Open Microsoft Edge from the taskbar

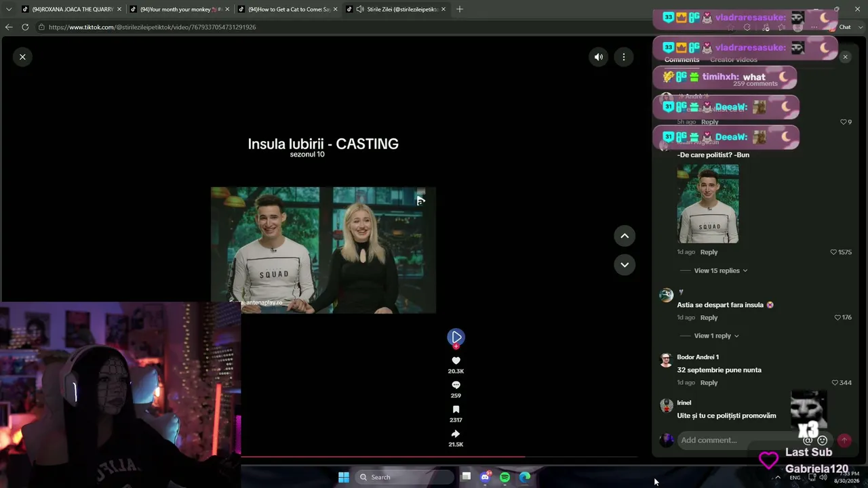(x=525, y=477)
